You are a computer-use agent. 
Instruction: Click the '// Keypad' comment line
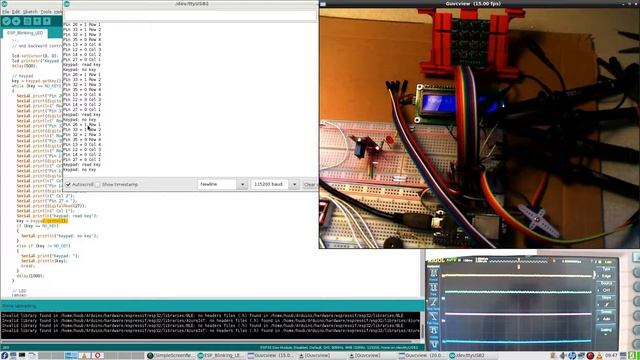[22, 76]
